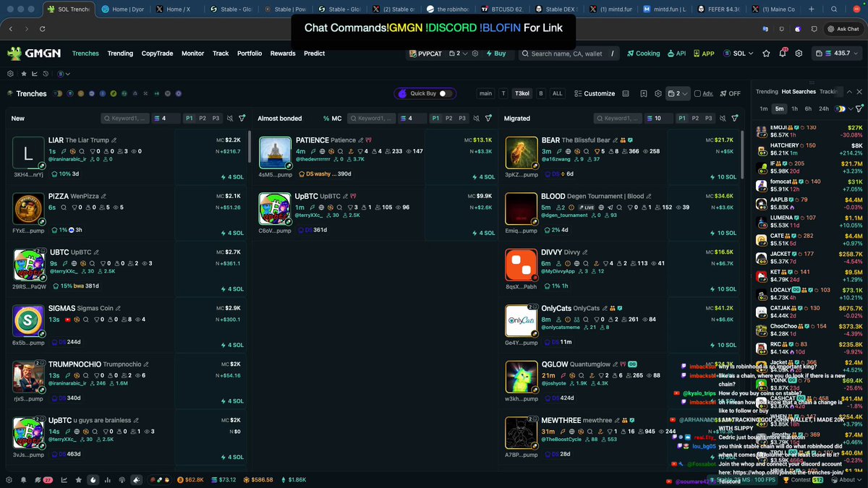
Task: Buy 4 SOL of LIAR token
Action: click(232, 177)
